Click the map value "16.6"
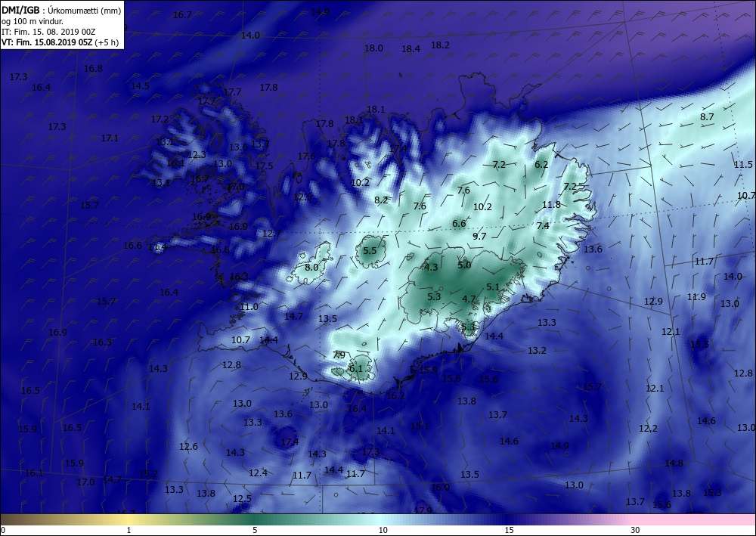The height and width of the screenshot is (536, 756). (x=132, y=246)
